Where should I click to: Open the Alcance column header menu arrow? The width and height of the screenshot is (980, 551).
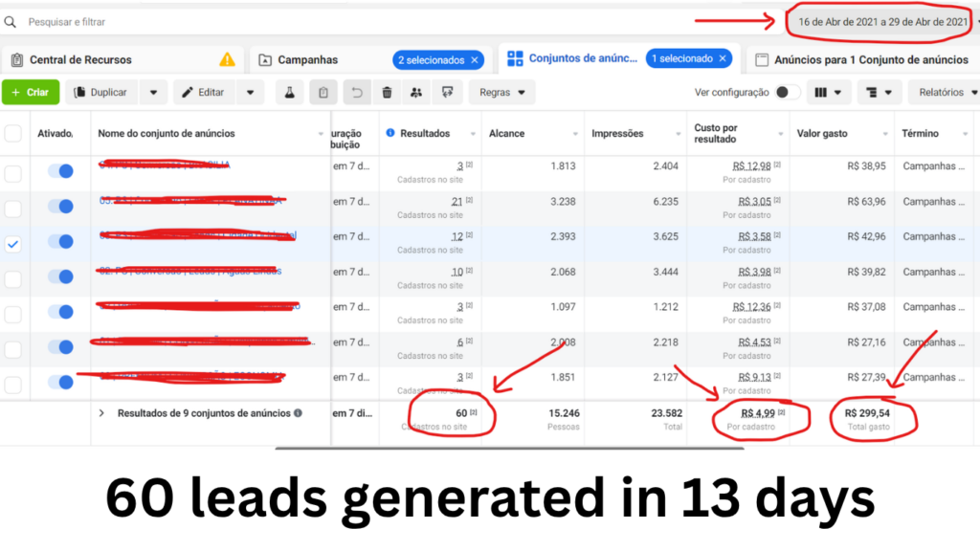click(575, 134)
